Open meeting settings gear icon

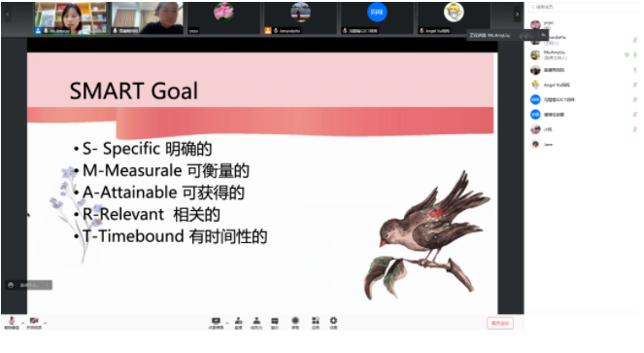(333, 323)
